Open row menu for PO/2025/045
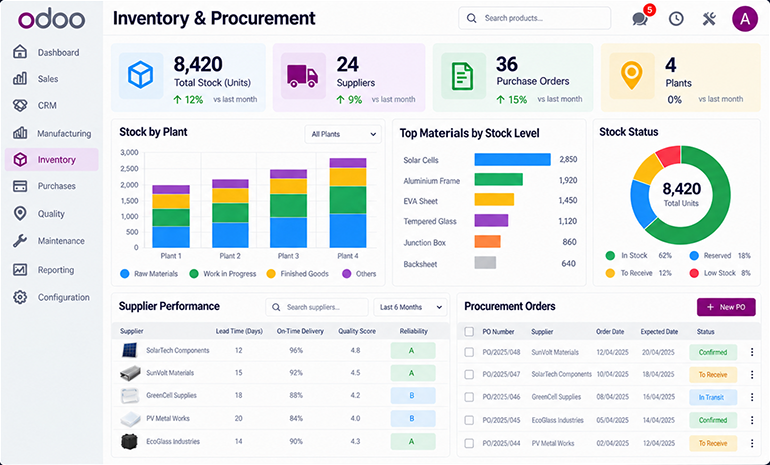The height and width of the screenshot is (465, 770). tap(752, 420)
